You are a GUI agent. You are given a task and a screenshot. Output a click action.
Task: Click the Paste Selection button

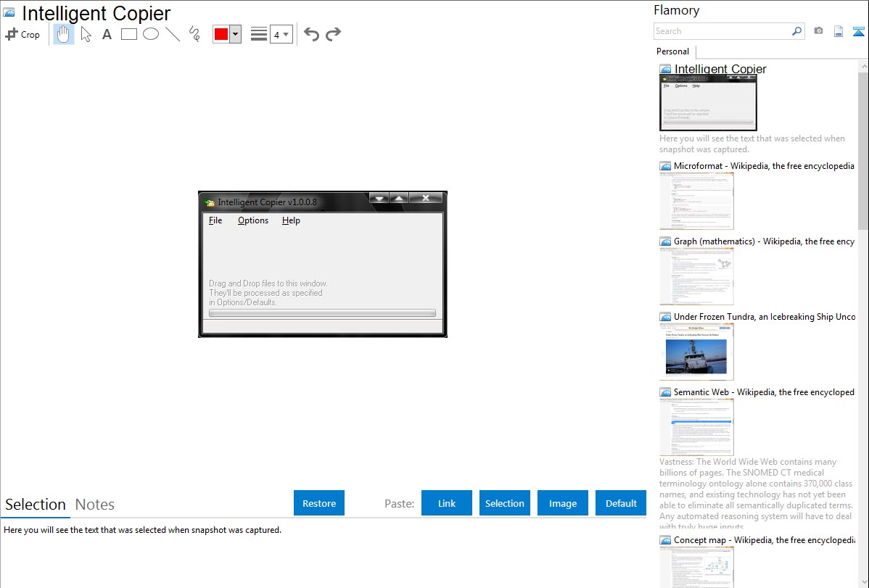[x=505, y=503]
